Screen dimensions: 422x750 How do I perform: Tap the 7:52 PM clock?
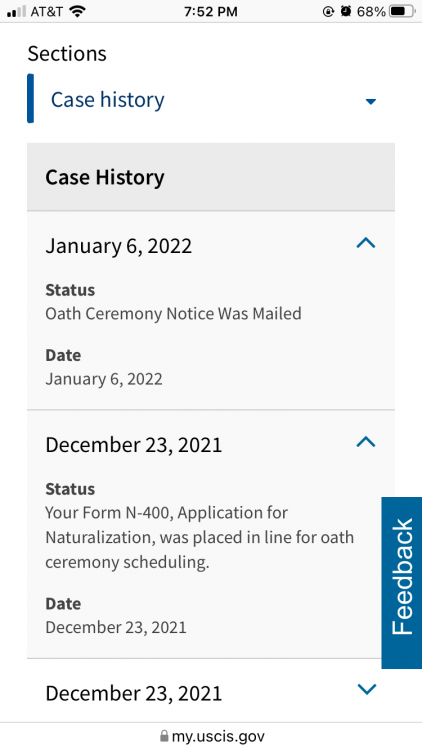click(x=211, y=12)
